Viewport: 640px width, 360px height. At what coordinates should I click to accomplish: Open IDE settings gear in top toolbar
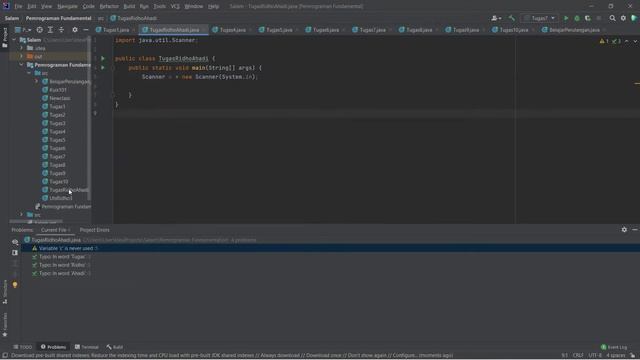(x=623, y=18)
